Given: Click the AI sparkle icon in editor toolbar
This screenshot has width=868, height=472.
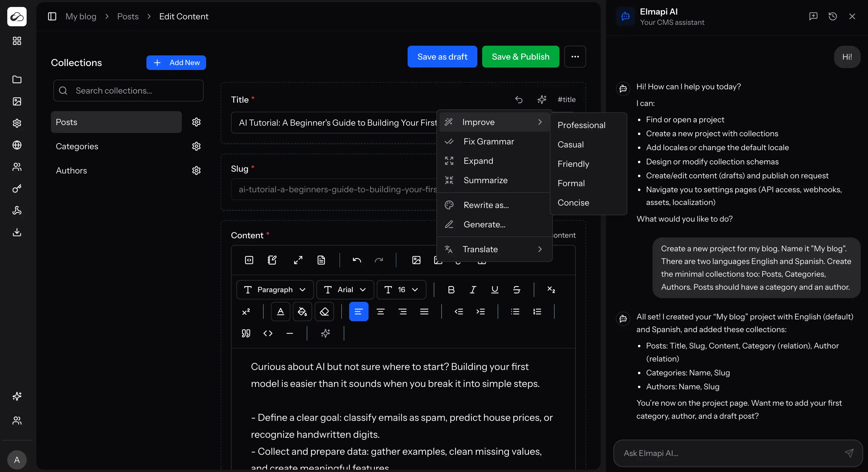Looking at the screenshot, I should [326, 333].
